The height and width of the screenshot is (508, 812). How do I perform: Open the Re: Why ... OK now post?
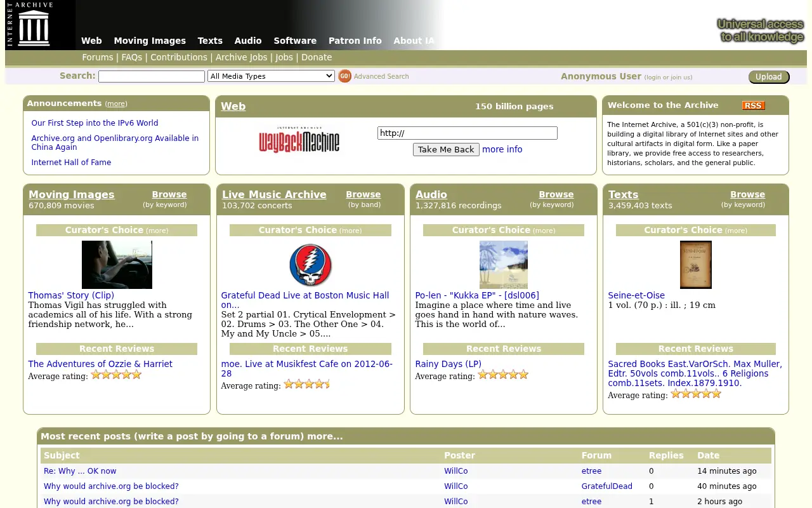click(x=80, y=471)
